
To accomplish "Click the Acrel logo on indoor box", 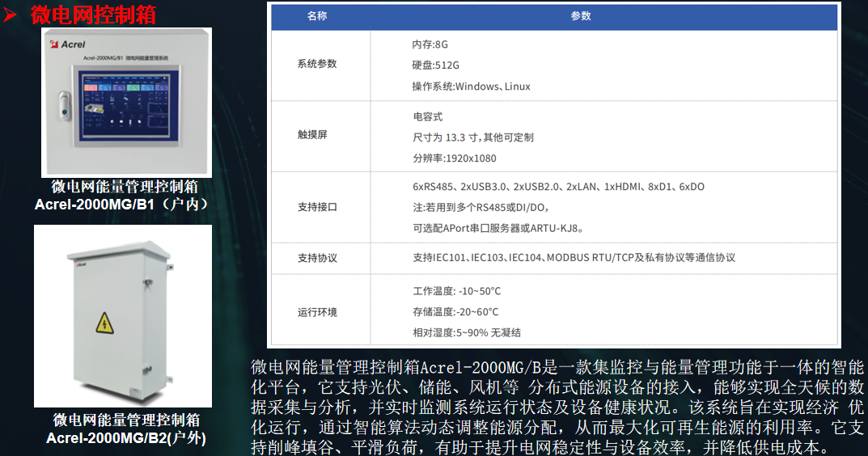I will point(67,44).
